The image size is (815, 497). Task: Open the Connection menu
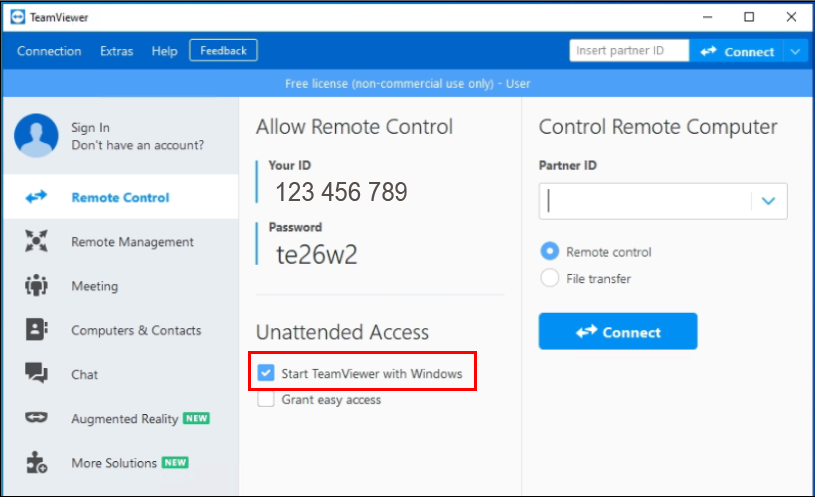tap(49, 51)
